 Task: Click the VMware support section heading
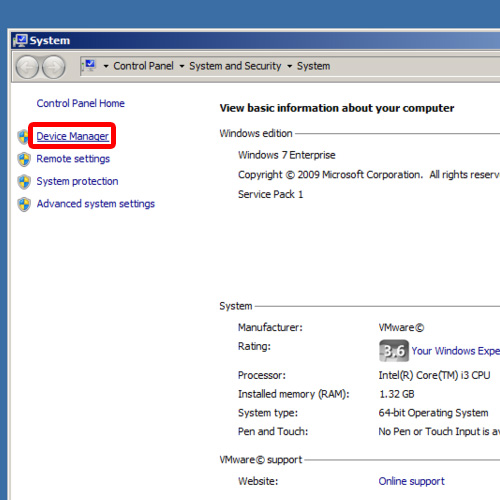tap(261, 460)
